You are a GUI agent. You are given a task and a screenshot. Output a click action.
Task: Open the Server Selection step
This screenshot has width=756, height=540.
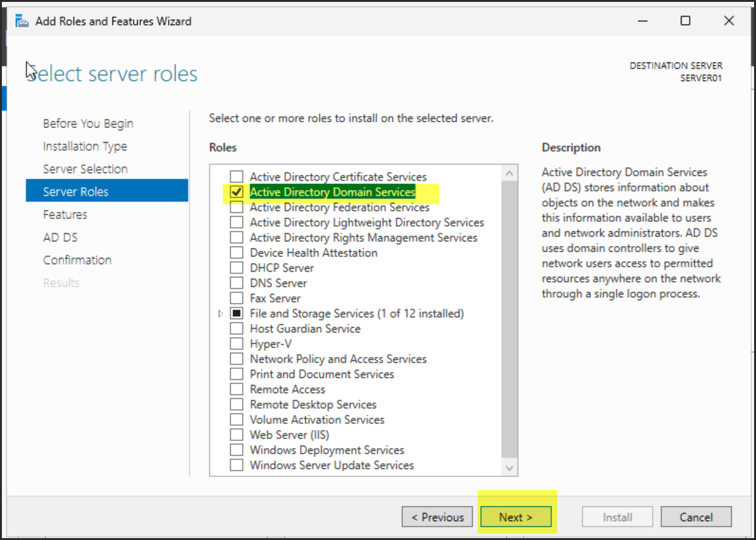coord(85,169)
